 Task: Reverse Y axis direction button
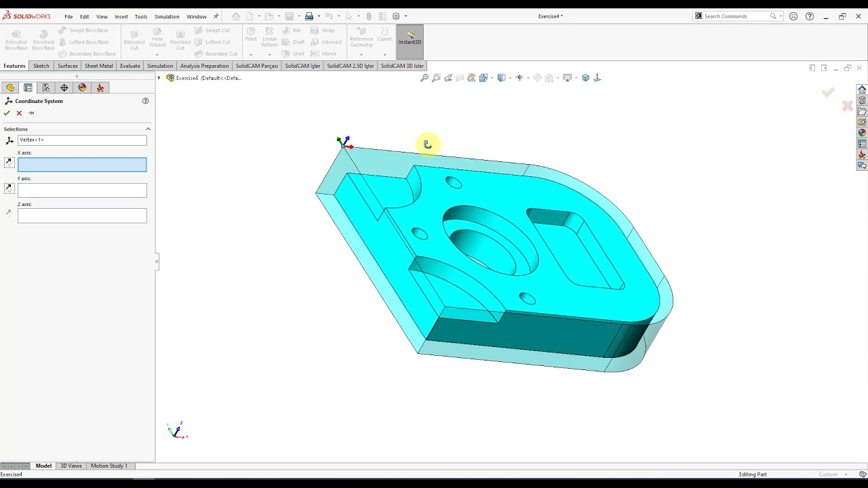pyautogui.click(x=9, y=188)
